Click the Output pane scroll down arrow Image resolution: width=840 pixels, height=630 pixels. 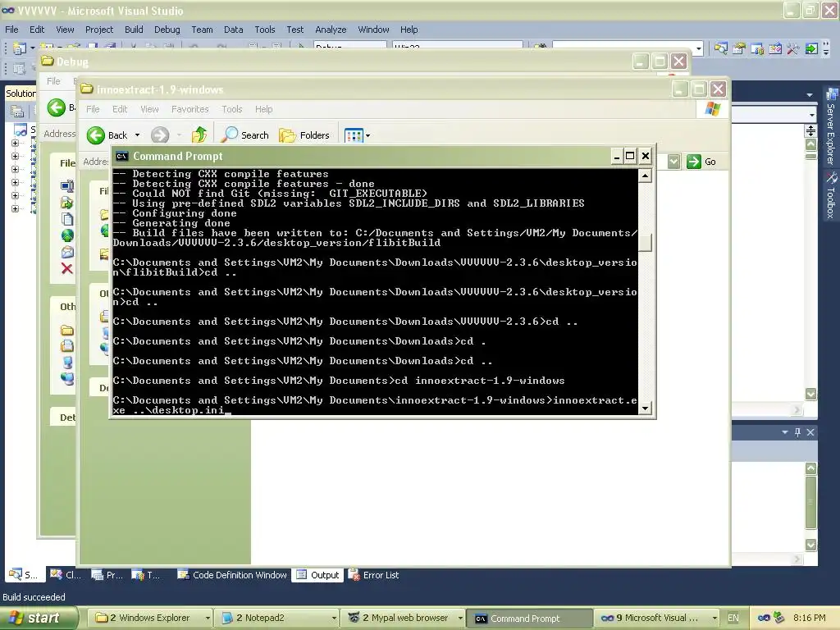(811, 545)
